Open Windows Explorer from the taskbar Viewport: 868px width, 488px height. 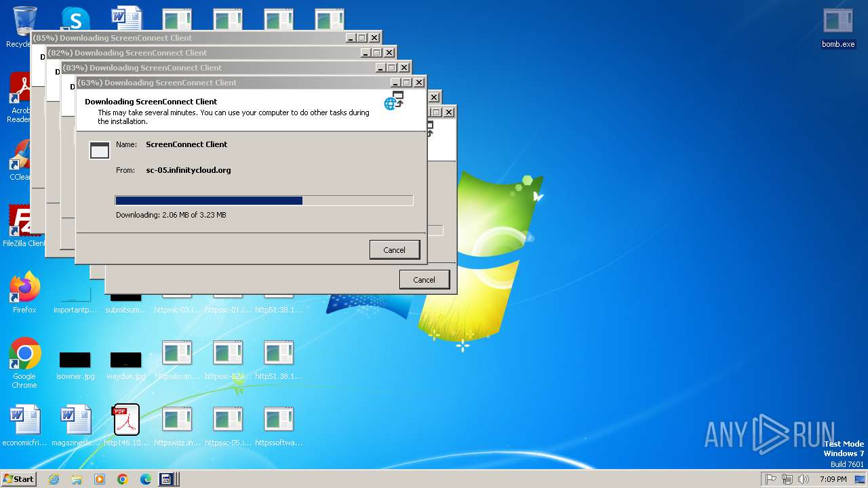[x=77, y=479]
